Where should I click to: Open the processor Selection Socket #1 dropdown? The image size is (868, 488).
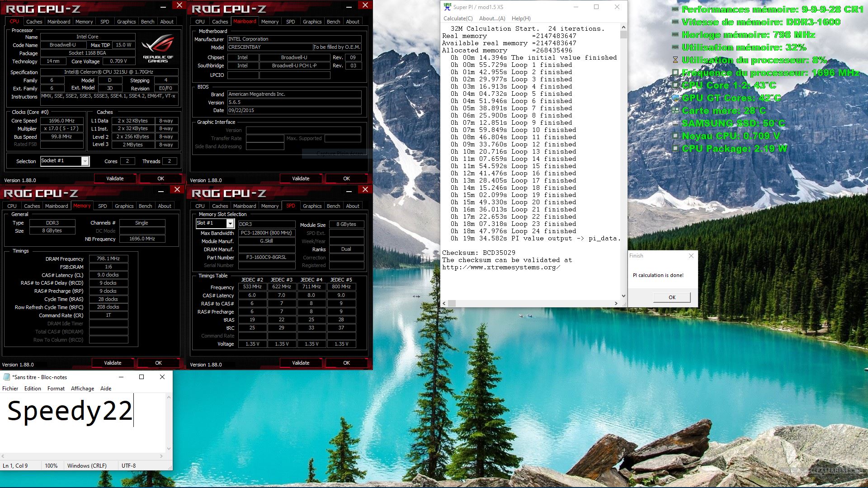point(85,161)
